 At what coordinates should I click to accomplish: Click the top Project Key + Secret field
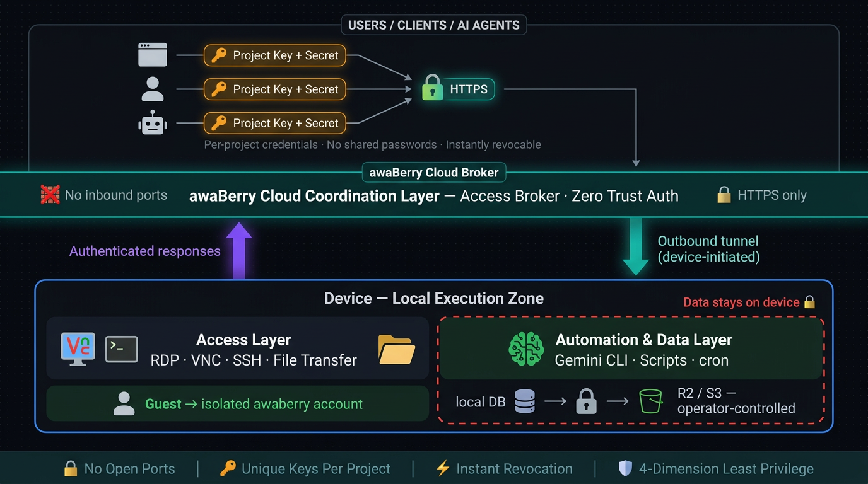coord(274,55)
